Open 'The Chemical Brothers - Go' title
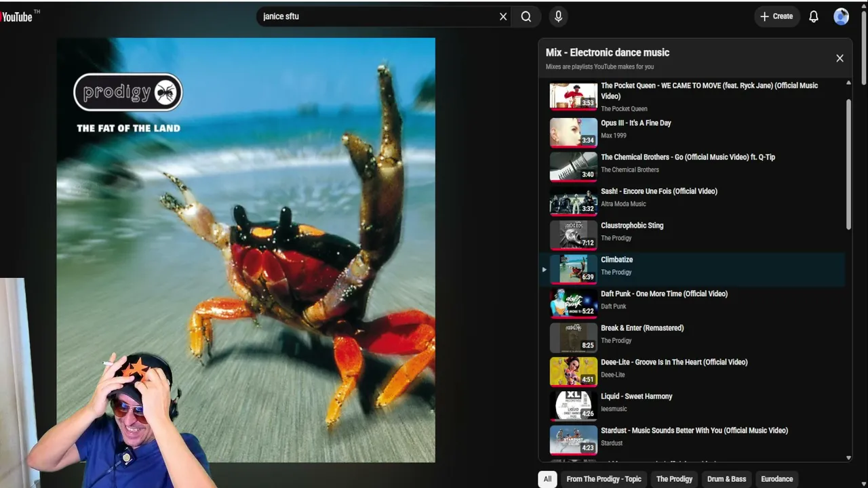 [x=688, y=157]
